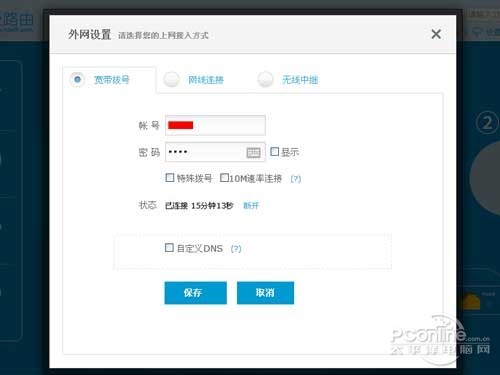The image size is (500, 375).
Task: Enable the 10M速率连接 checkbox
Action: point(224,177)
